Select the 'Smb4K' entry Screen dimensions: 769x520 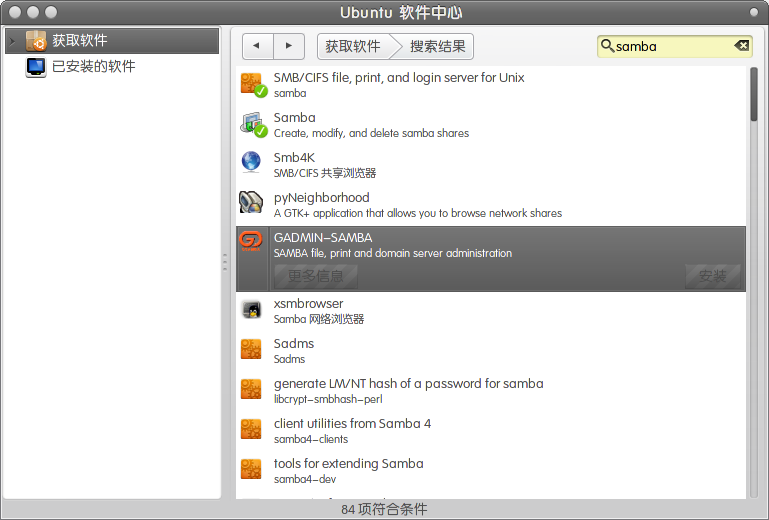click(x=294, y=157)
